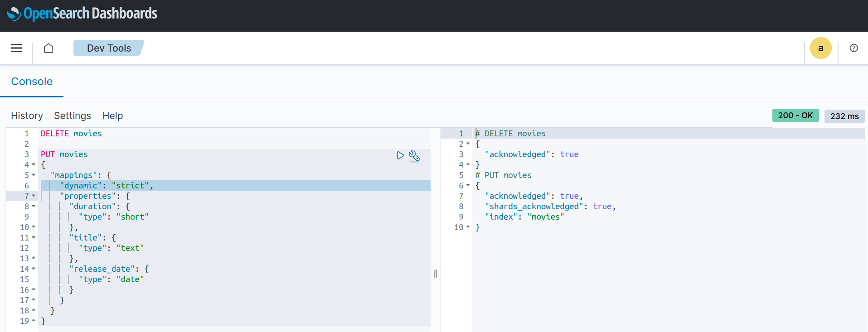Click the Dev Tools breadcrumb
Screen dimensions: 868x332
pos(109,48)
